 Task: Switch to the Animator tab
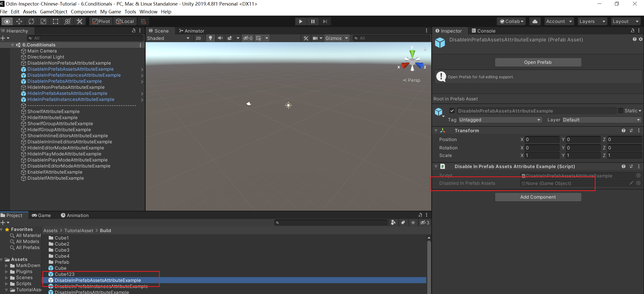(192, 31)
